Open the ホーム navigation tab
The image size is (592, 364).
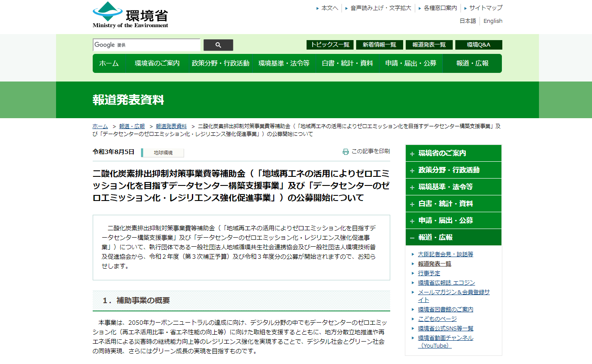[x=109, y=63]
